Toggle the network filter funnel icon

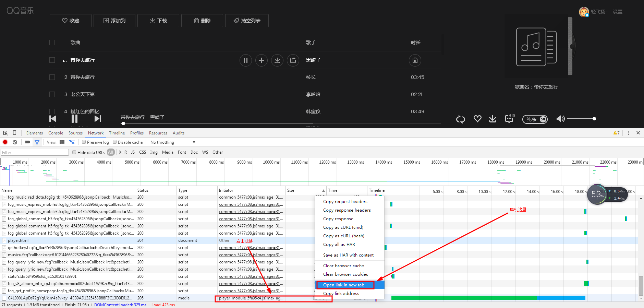[37, 142]
